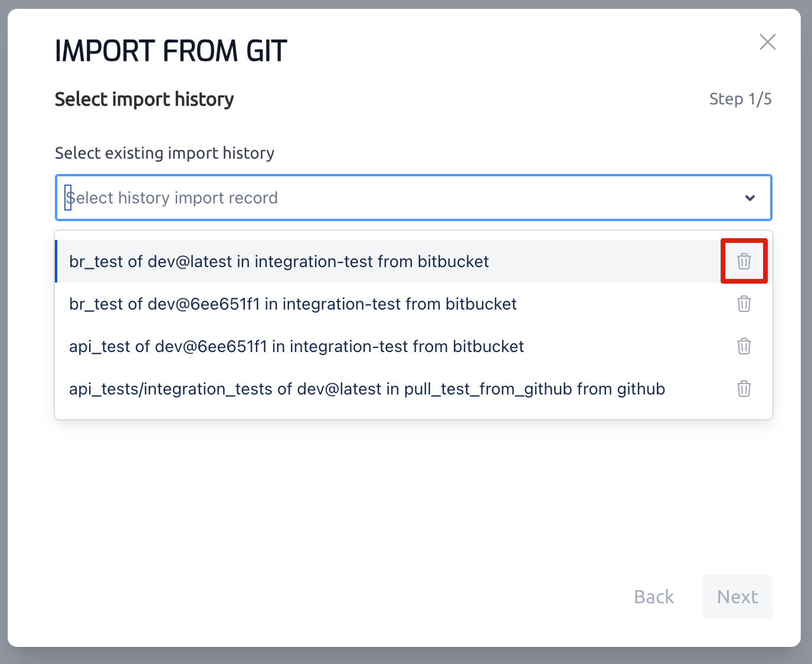This screenshot has height=664, width=812.
Task: Click the IMPORT FROM GIT heading
Action: point(171,51)
